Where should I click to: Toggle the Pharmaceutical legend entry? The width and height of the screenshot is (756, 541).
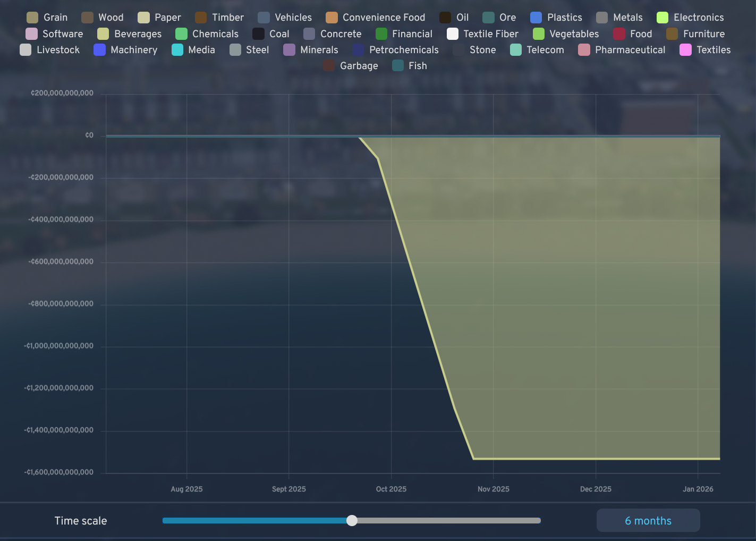point(622,50)
